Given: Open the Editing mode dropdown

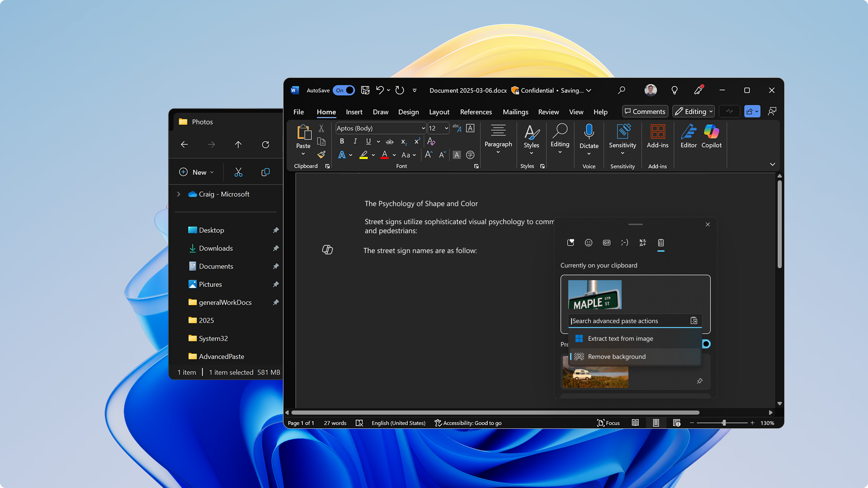Looking at the screenshot, I should click(693, 112).
